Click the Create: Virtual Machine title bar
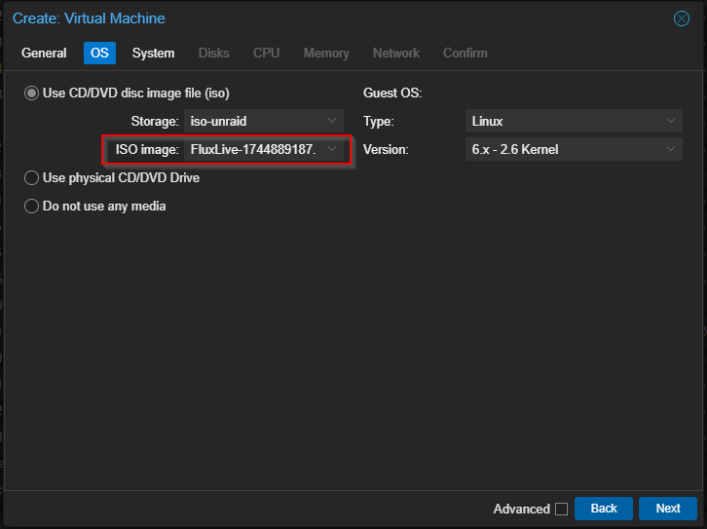The width and height of the screenshot is (707, 529). point(300,19)
